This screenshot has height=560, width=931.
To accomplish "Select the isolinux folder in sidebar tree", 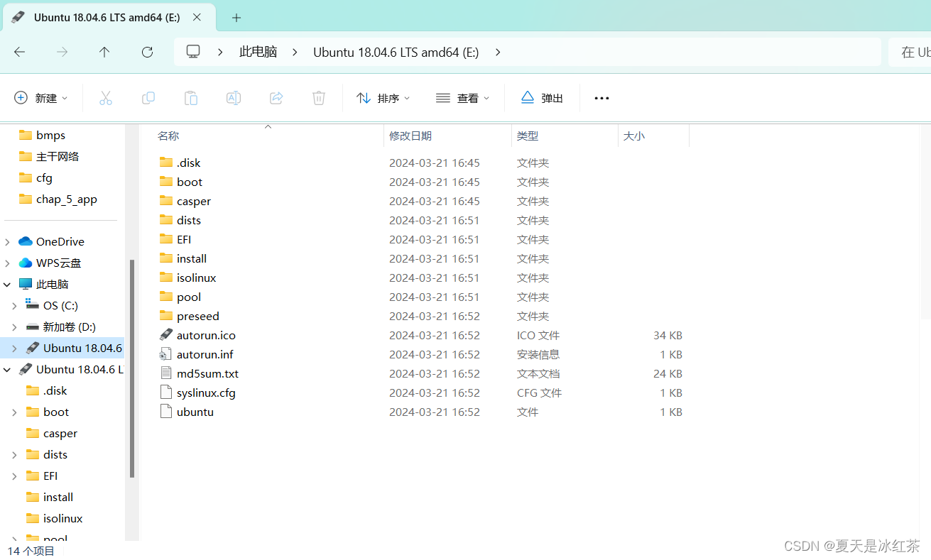I will pos(62,518).
